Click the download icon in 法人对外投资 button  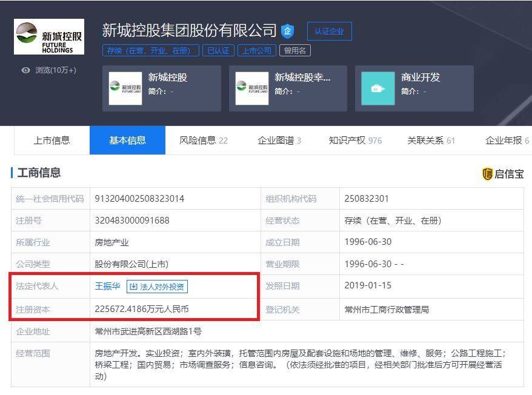pyautogui.click(x=134, y=287)
